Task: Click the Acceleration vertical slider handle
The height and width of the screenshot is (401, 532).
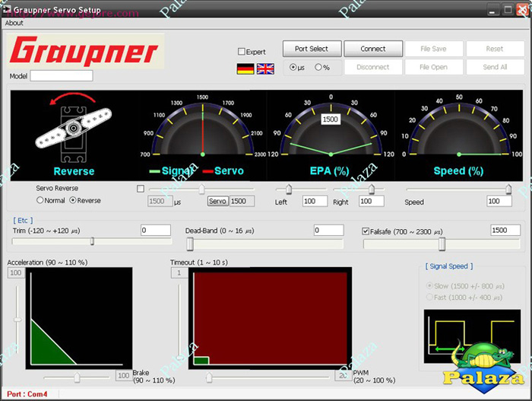Action: (x=17, y=320)
